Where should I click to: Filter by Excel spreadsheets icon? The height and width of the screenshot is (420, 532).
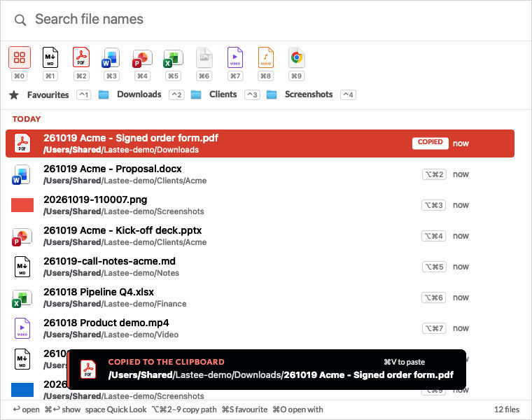[173, 58]
